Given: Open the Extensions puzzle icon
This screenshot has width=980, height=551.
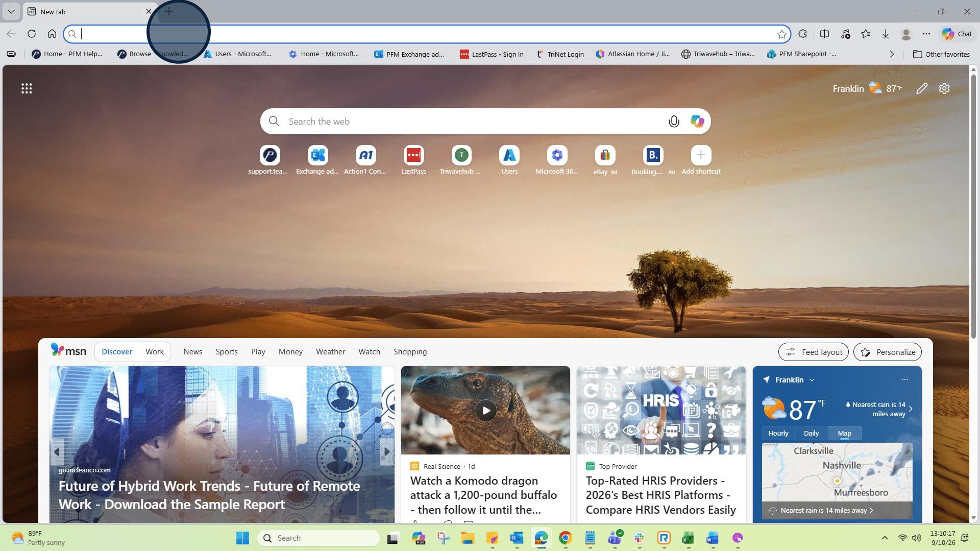Looking at the screenshot, I should [803, 34].
